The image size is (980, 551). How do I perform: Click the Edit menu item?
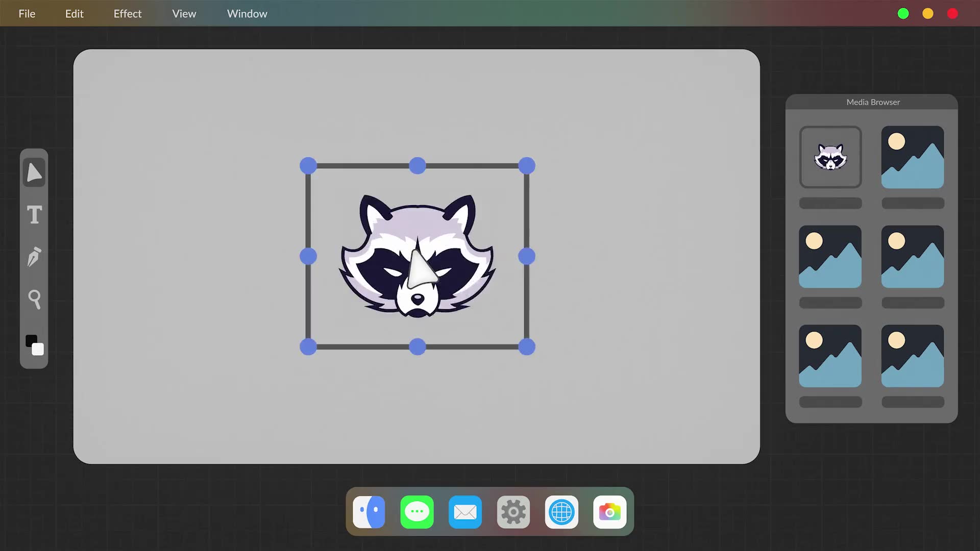point(74,13)
